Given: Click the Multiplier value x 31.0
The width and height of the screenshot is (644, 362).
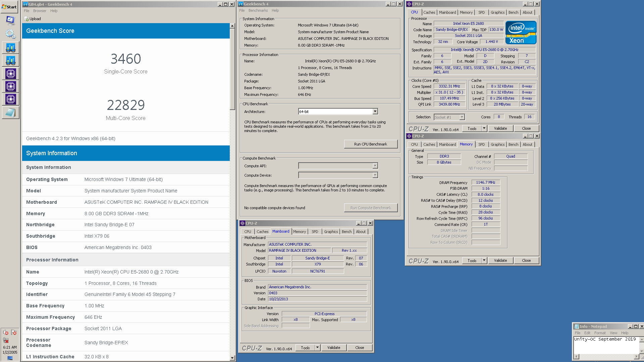Looking at the screenshot, I should click(x=449, y=93).
